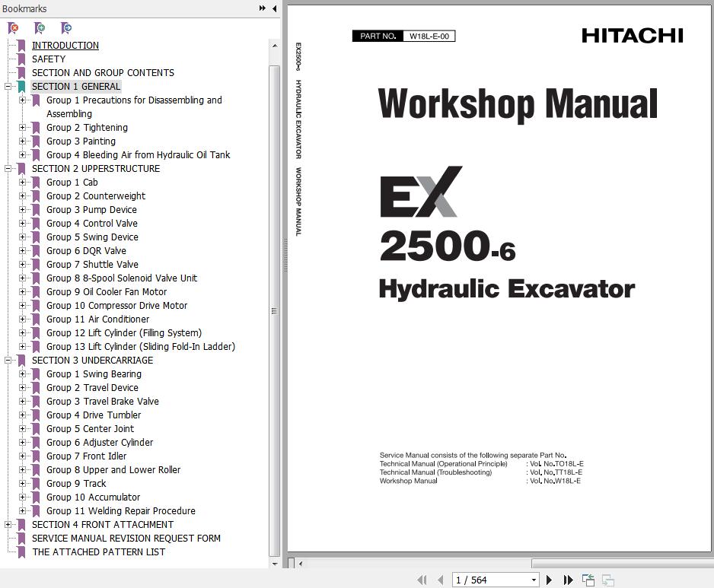
Task: Collapse SECTION 3 UNDERCARRIAGE tree node
Action: pyautogui.click(x=8, y=360)
